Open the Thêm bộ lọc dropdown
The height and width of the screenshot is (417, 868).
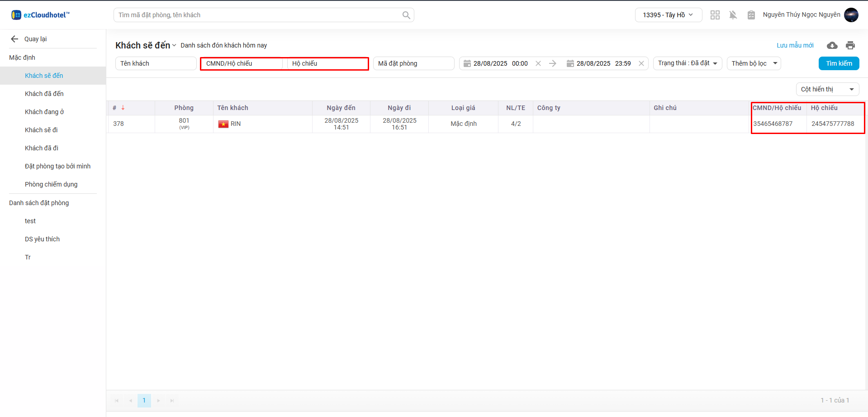coord(754,63)
